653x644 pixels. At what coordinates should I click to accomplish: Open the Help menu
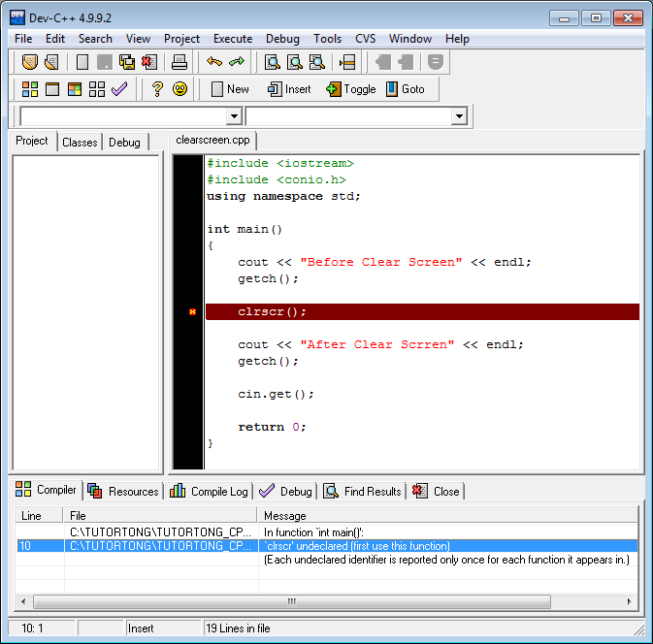(x=457, y=39)
